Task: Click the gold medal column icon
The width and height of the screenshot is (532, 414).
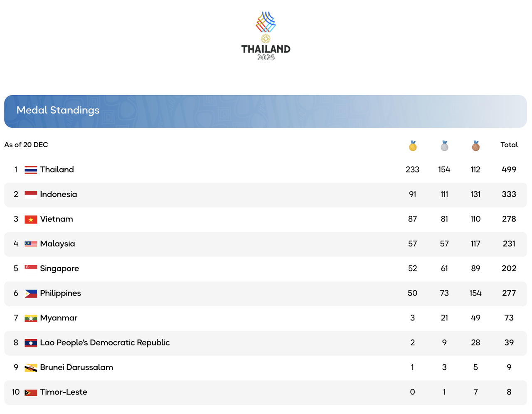Action: point(413,146)
